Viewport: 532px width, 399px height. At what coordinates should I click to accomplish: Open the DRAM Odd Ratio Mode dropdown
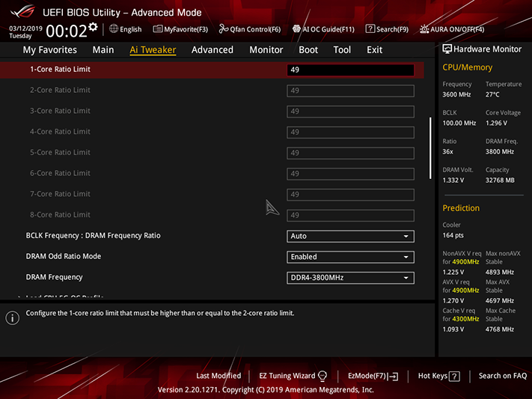click(350, 257)
